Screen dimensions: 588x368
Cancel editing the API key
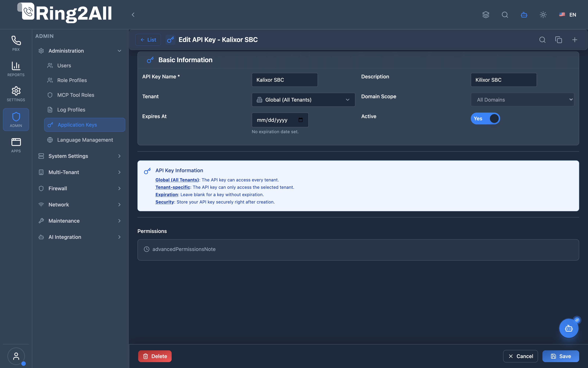(x=520, y=356)
